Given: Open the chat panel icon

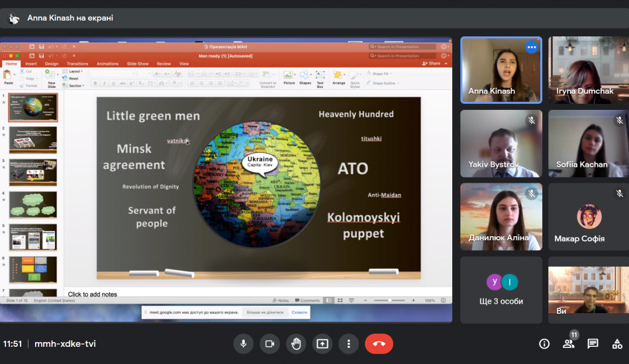Looking at the screenshot, I should pyautogui.click(x=593, y=343).
